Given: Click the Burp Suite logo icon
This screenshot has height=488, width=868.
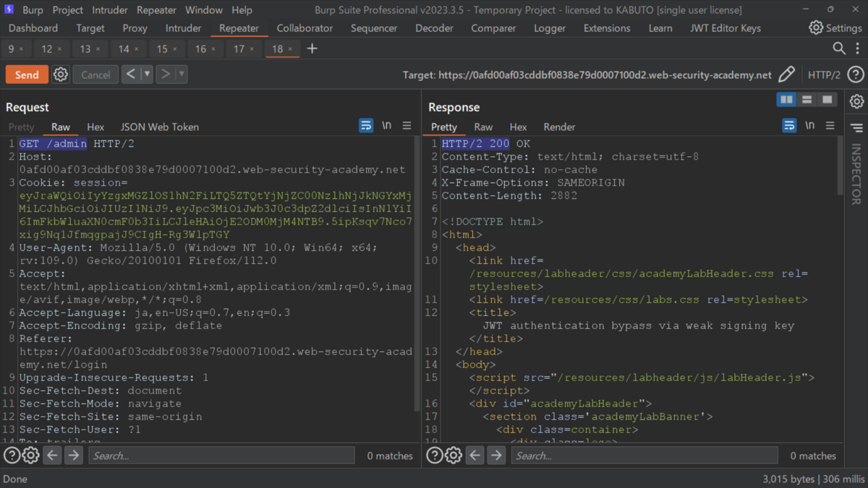Looking at the screenshot, I should click(x=9, y=10).
